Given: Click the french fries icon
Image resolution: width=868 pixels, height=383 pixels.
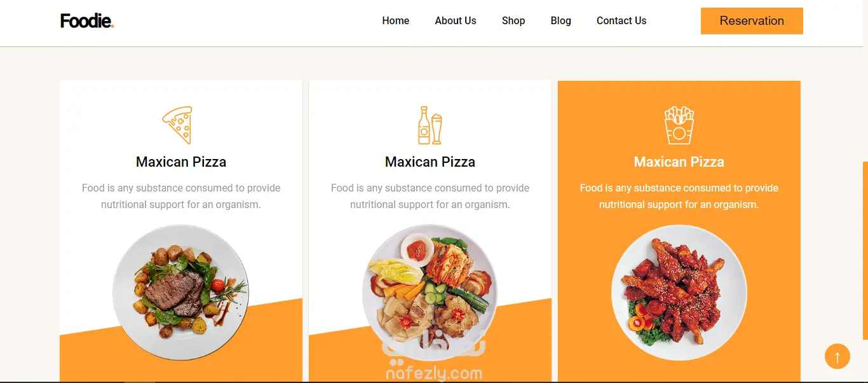Looking at the screenshot, I should [x=679, y=125].
